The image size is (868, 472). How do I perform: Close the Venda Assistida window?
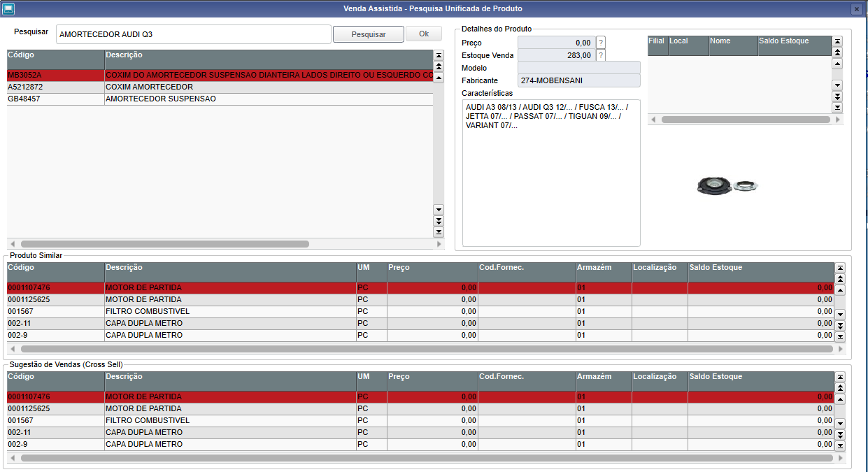pyautogui.click(x=856, y=9)
